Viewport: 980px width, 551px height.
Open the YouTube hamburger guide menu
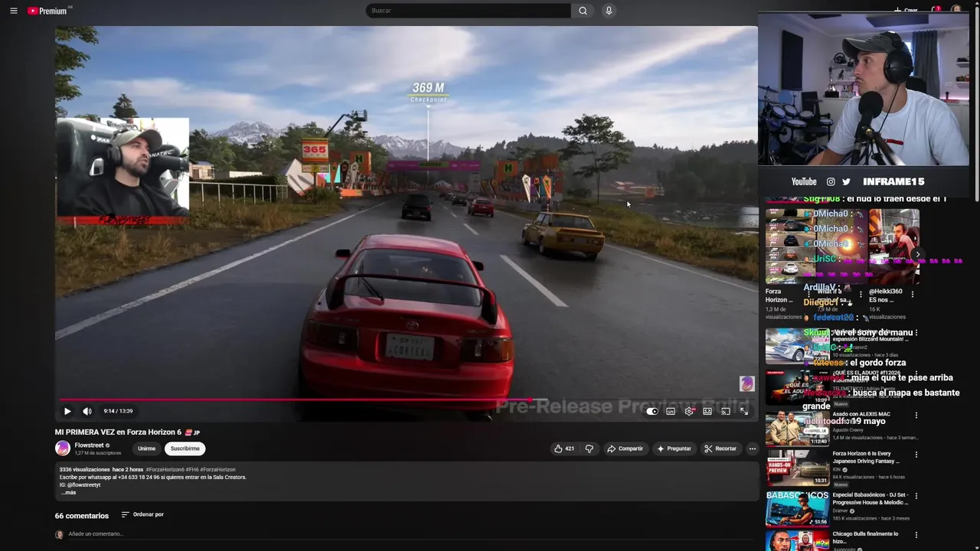tap(13, 11)
